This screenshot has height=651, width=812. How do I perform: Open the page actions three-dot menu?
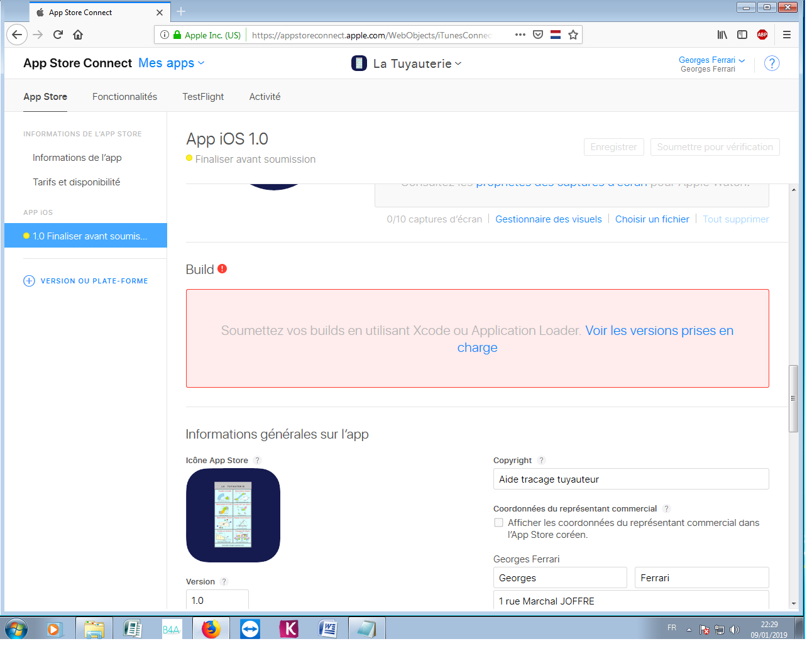pyautogui.click(x=520, y=35)
